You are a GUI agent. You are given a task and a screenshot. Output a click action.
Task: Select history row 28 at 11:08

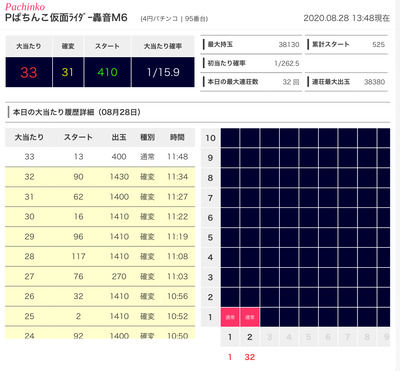pyautogui.click(x=100, y=256)
